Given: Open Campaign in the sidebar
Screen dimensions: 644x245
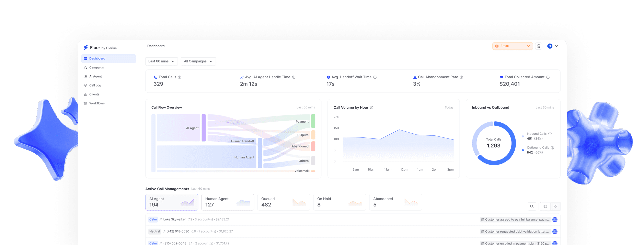Looking at the screenshot, I should [x=96, y=68].
